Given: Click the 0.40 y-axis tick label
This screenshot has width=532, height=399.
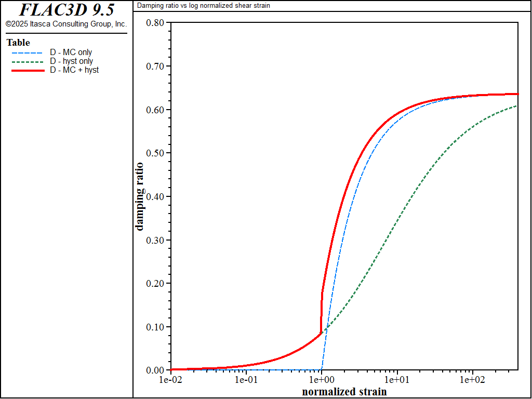Looking at the screenshot, I should tap(155, 196).
